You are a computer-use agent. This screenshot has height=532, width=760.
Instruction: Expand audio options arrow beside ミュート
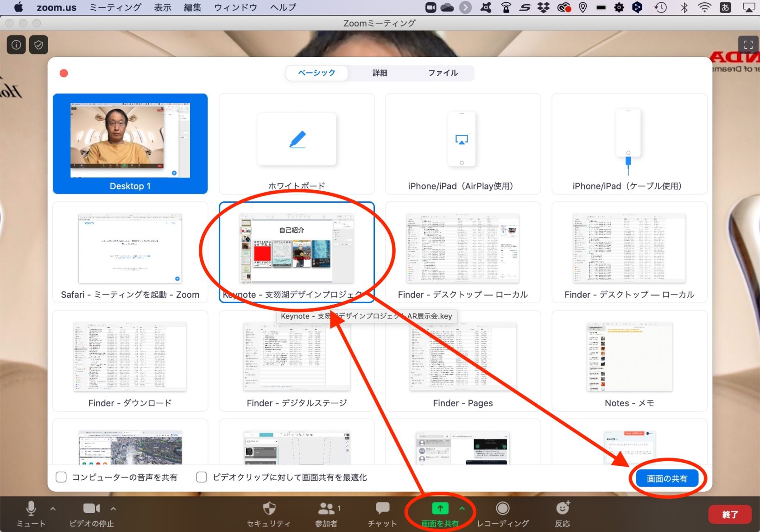(x=53, y=508)
